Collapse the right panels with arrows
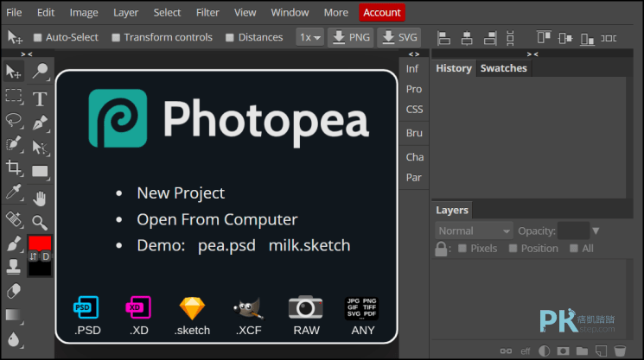This screenshot has height=360, width=644. [532, 54]
